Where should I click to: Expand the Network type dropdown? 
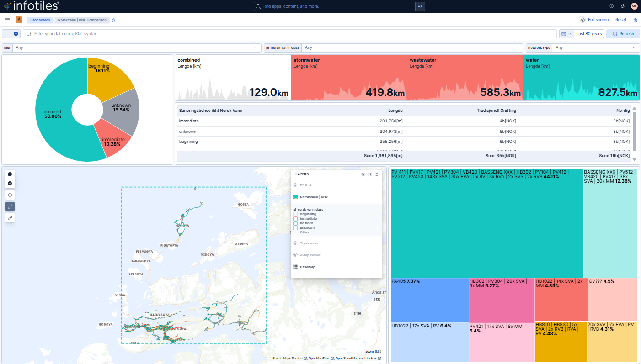coord(594,47)
